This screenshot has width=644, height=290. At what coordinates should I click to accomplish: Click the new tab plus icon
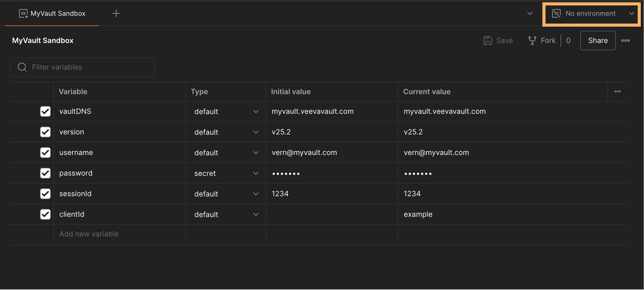tap(116, 13)
